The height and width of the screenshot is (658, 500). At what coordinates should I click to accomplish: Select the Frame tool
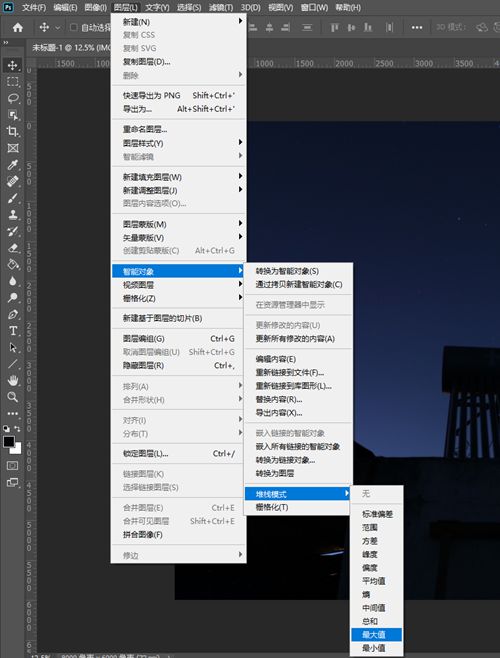pyautogui.click(x=13, y=148)
